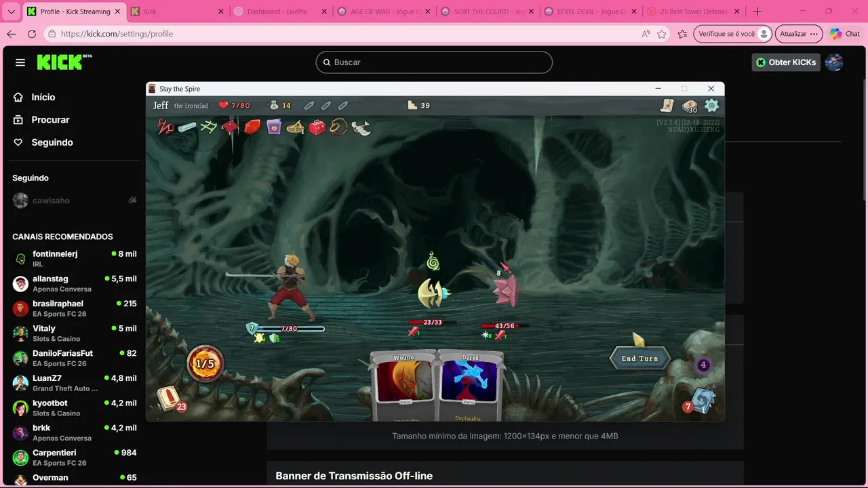This screenshot has width=868, height=488.
Task: Inspect the red square hat relic
Action: click(231, 127)
